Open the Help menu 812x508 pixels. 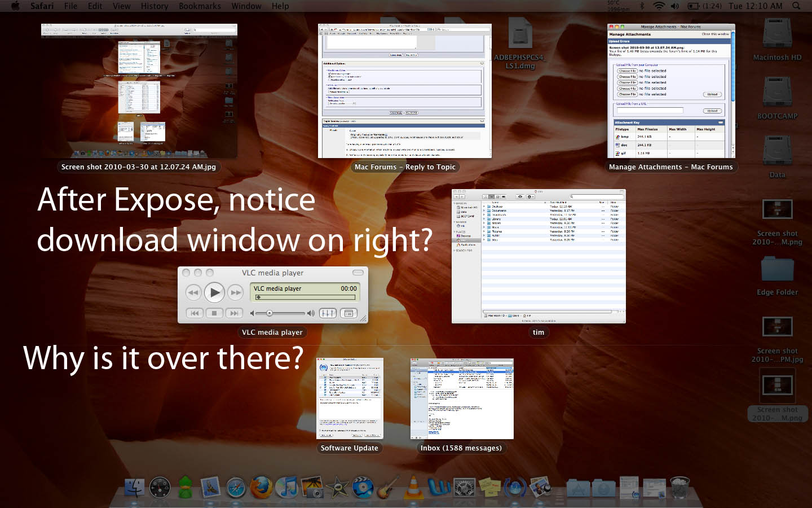[x=280, y=6]
